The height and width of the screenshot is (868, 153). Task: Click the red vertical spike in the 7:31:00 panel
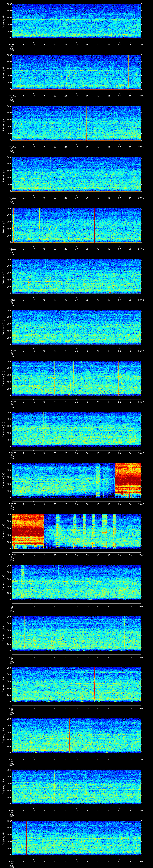(x=54, y=787)
